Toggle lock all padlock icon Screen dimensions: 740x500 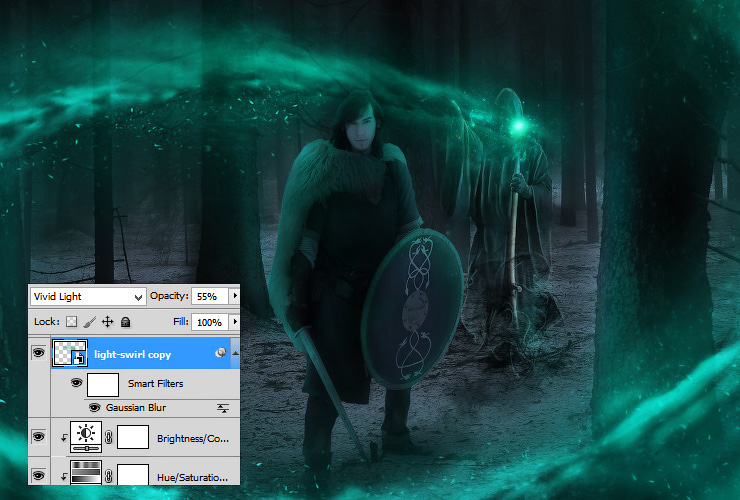(x=126, y=322)
